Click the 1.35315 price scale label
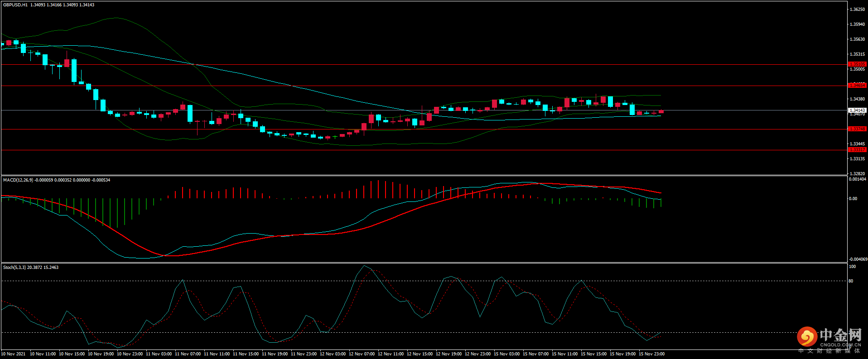Screen dimensions: 868x359 (857, 54)
